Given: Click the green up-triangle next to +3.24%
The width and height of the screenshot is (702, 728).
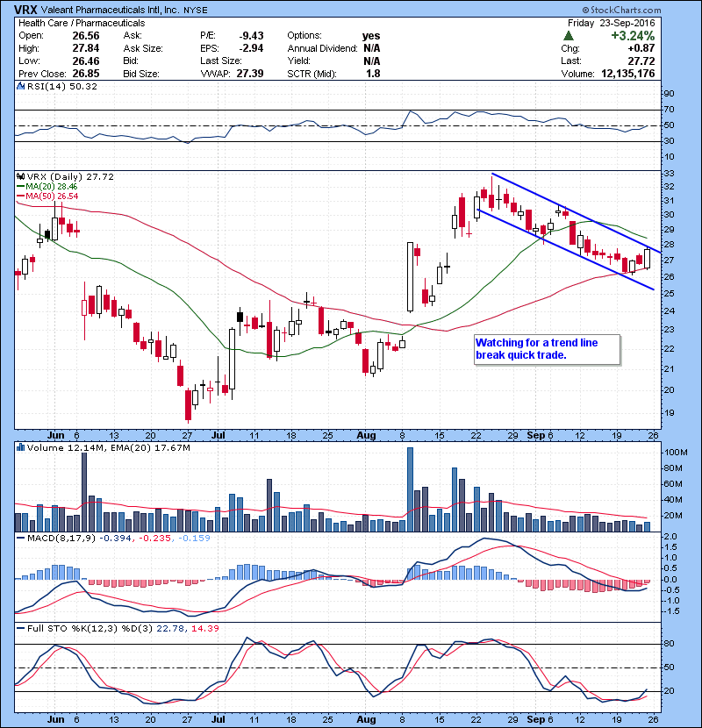Looking at the screenshot, I should click(568, 36).
